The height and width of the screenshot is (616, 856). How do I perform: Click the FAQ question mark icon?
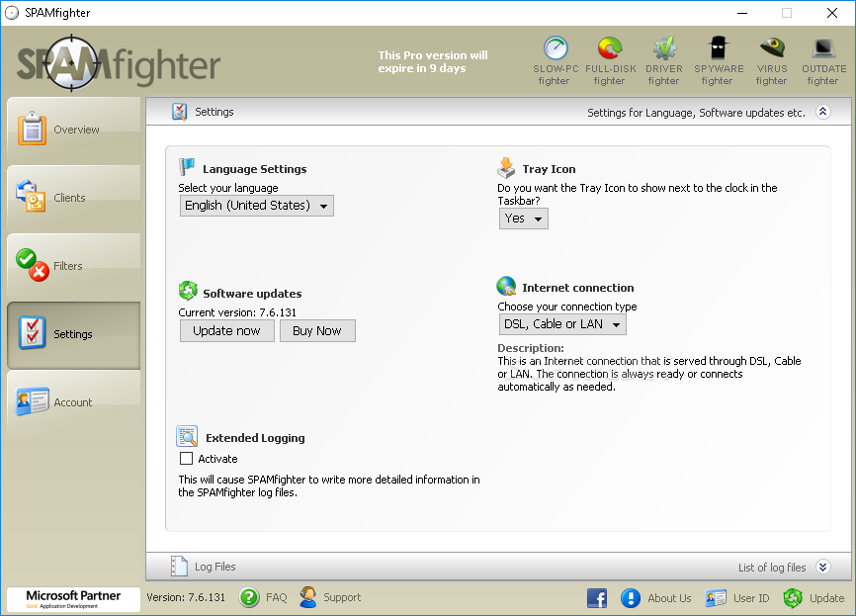(x=249, y=597)
